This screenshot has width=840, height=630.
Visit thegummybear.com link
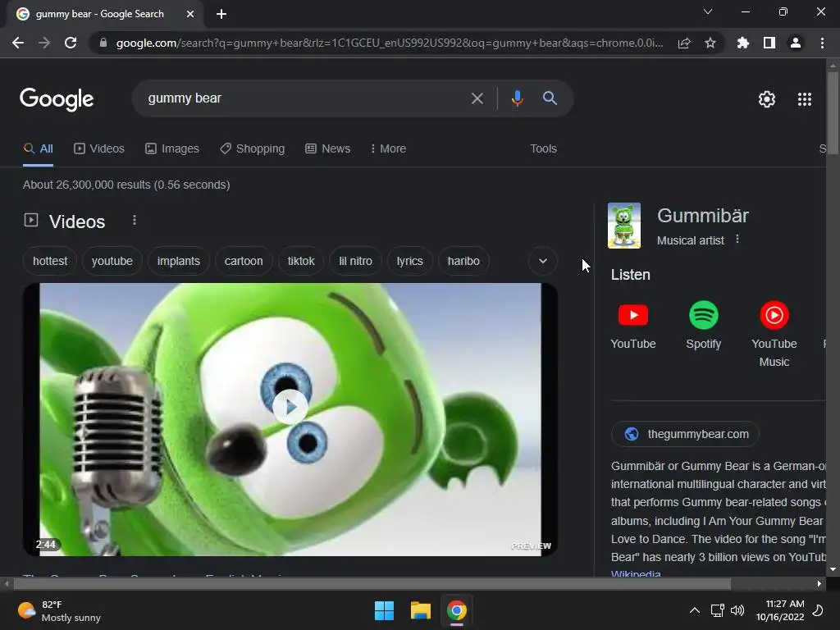685,434
